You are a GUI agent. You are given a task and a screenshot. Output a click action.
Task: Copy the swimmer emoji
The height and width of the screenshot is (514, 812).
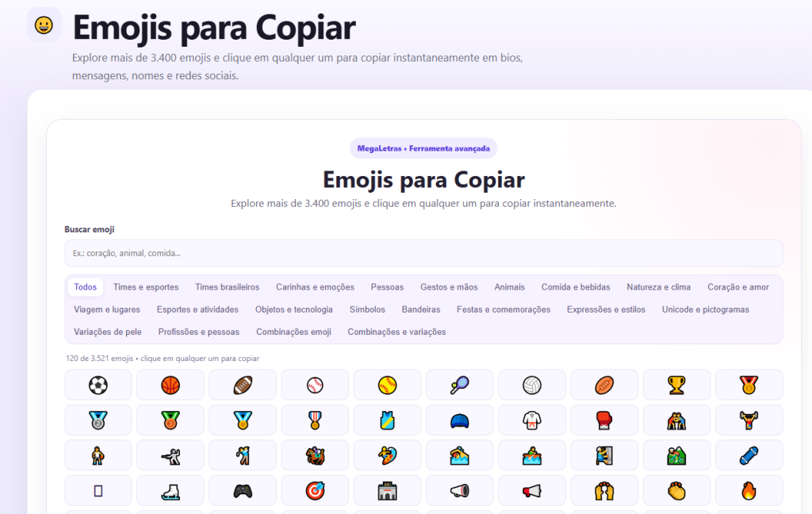(x=459, y=455)
